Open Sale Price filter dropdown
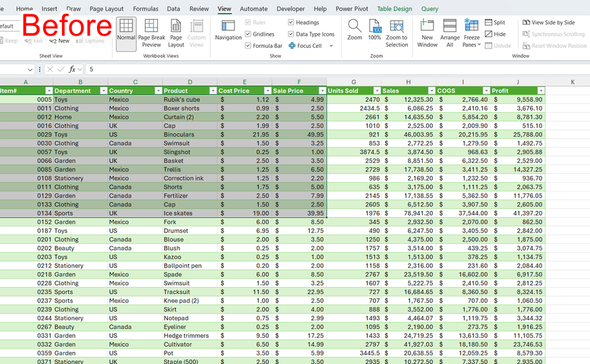Screen dimensions: 590x364 click(322, 90)
